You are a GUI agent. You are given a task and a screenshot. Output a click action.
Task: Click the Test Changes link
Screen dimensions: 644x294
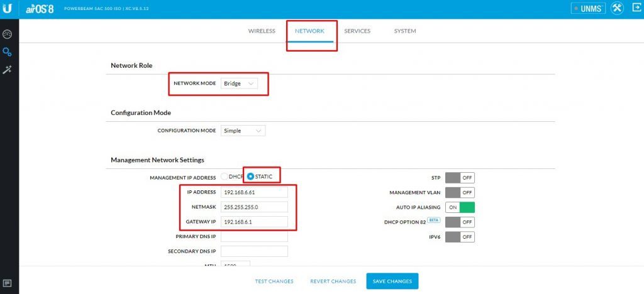tap(274, 281)
